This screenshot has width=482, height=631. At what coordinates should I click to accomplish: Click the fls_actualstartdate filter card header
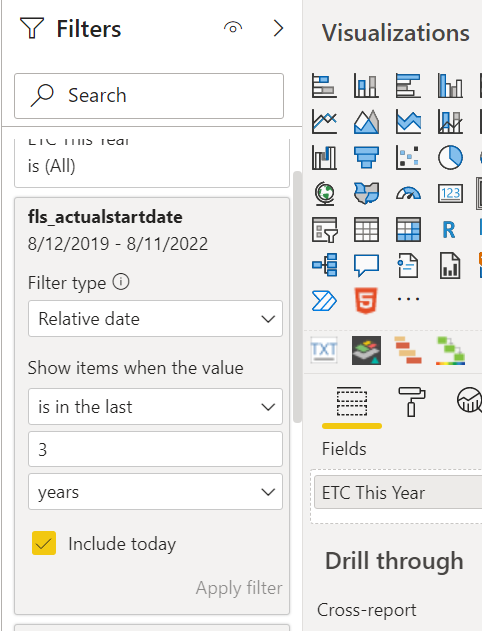(x=105, y=217)
